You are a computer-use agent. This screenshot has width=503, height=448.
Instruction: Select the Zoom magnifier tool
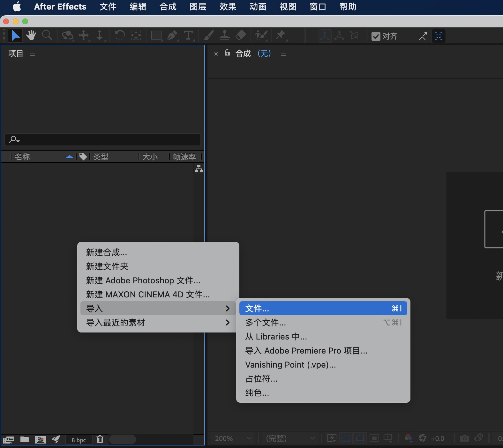click(x=47, y=35)
